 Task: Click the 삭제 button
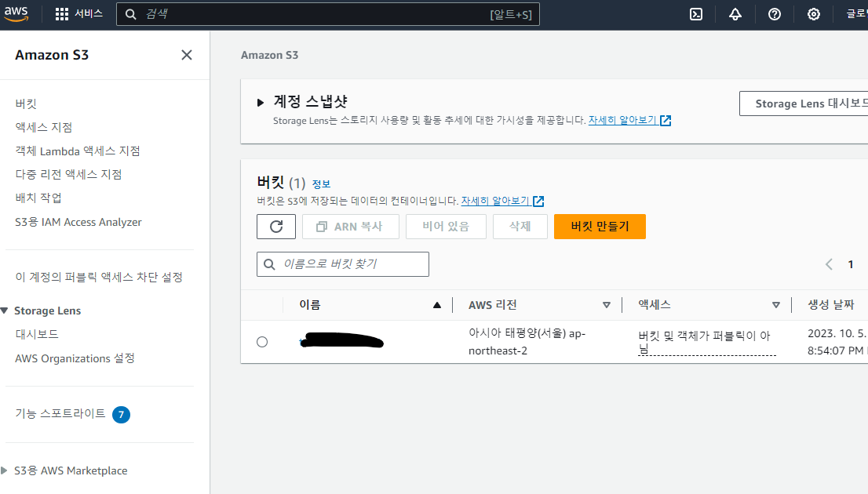pos(520,227)
